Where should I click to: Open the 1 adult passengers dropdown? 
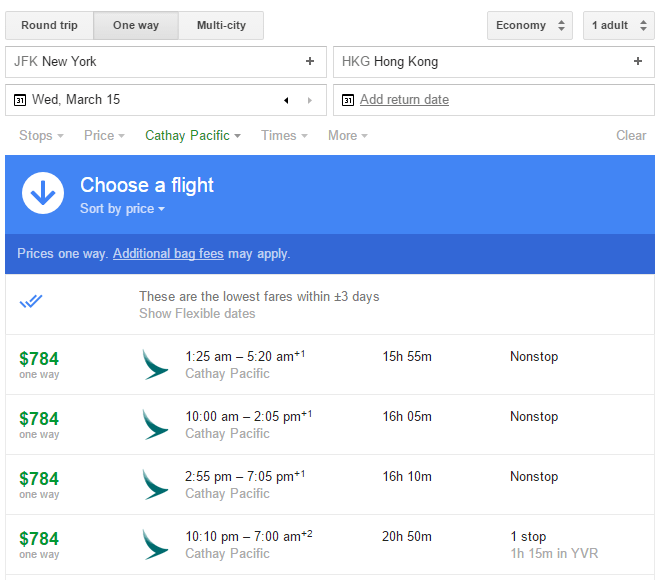pyautogui.click(x=618, y=25)
